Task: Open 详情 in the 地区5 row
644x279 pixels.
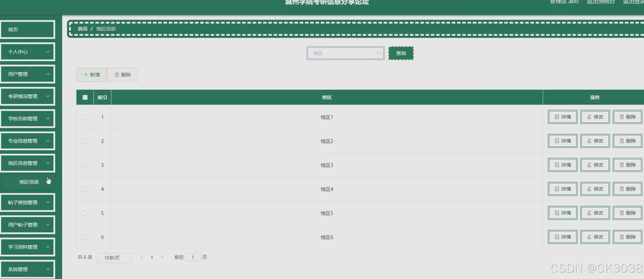Action: pyautogui.click(x=563, y=213)
